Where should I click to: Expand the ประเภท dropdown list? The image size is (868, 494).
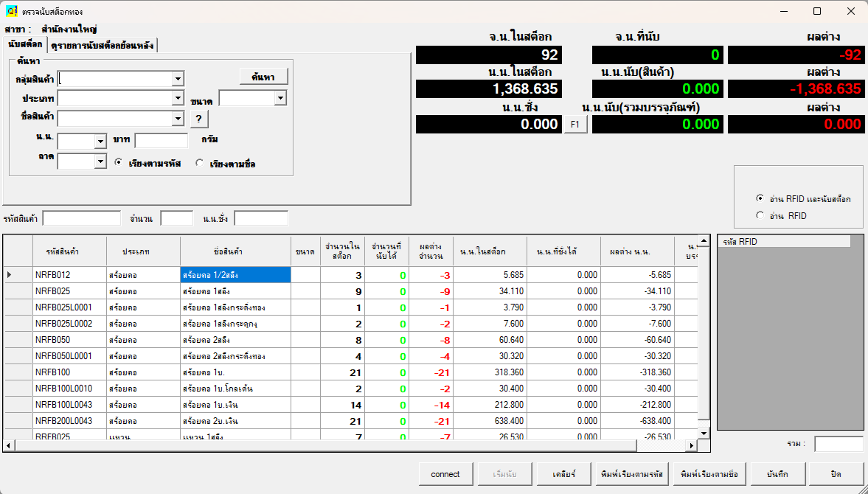click(177, 98)
